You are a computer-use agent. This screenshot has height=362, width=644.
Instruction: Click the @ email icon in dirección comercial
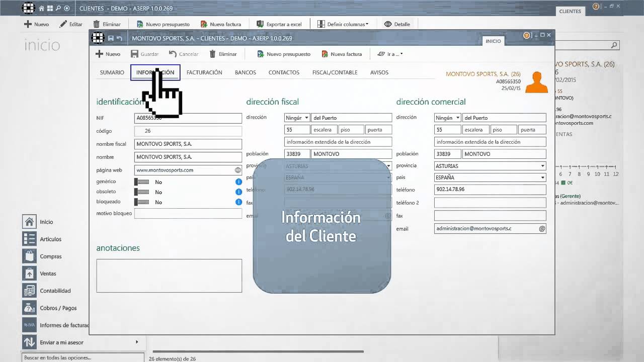542,228
